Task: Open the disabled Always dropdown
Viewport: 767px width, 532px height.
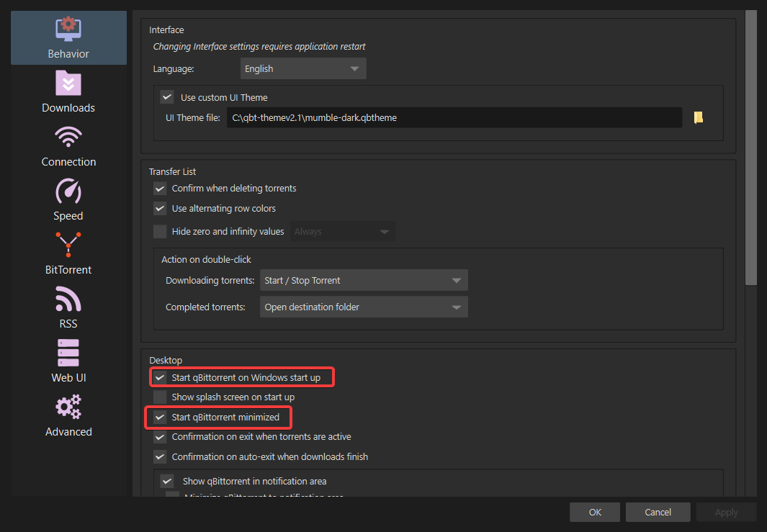Action: tap(342, 231)
